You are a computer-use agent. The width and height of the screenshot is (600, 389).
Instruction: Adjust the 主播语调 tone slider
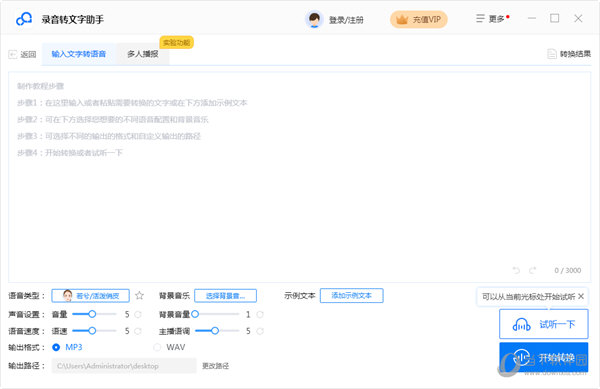click(x=217, y=331)
